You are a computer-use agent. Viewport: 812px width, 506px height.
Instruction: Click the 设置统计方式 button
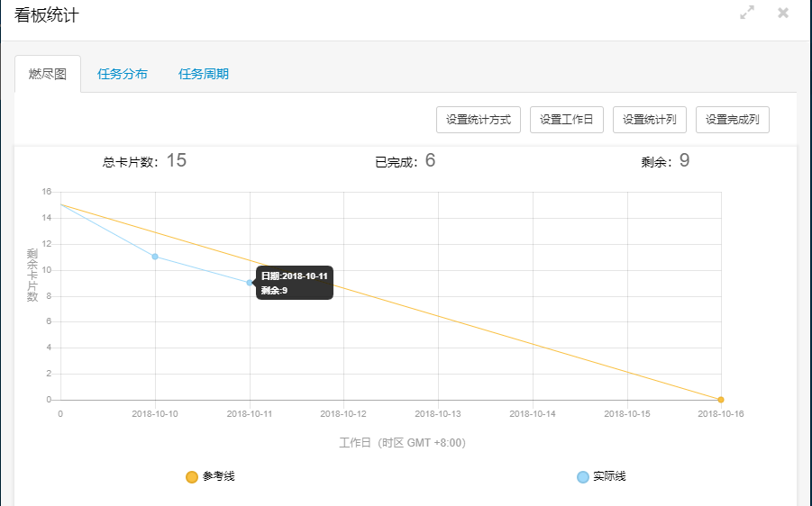[x=479, y=120]
